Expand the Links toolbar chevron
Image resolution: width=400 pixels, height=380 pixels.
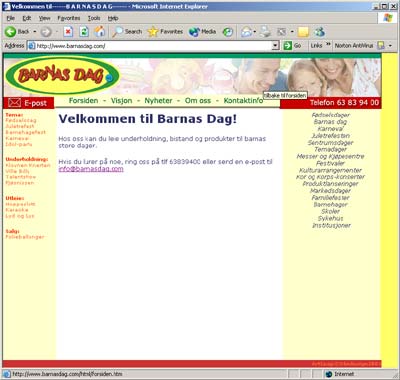click(x=328, y=45)
